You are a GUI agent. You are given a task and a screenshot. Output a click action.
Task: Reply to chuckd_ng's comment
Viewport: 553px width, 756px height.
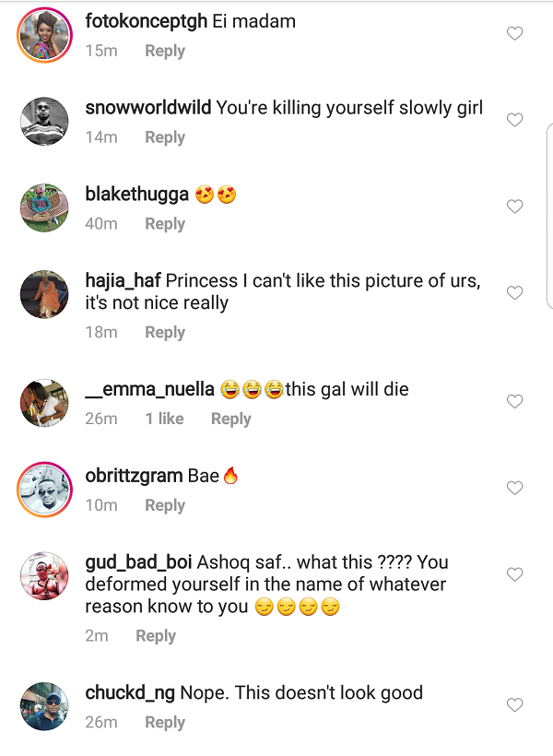coord(165,723)
